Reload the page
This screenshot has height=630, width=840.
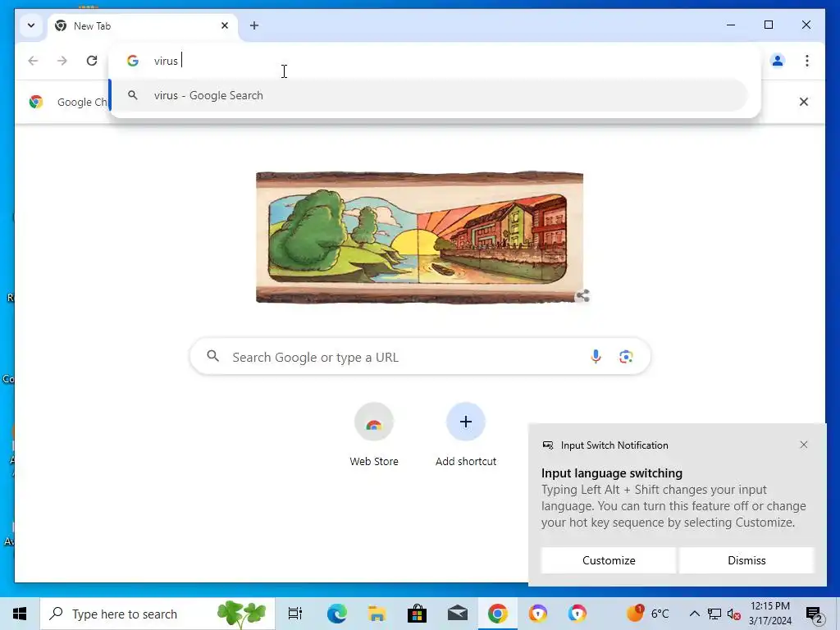[92, 61]
